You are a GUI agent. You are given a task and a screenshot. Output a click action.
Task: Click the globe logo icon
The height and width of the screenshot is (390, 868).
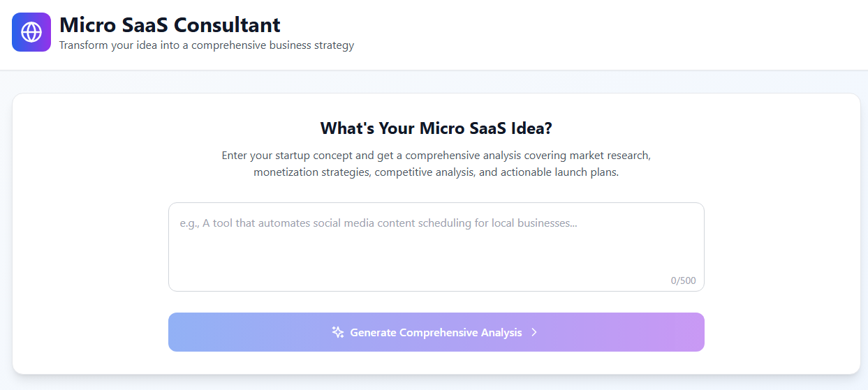point(31,32)
